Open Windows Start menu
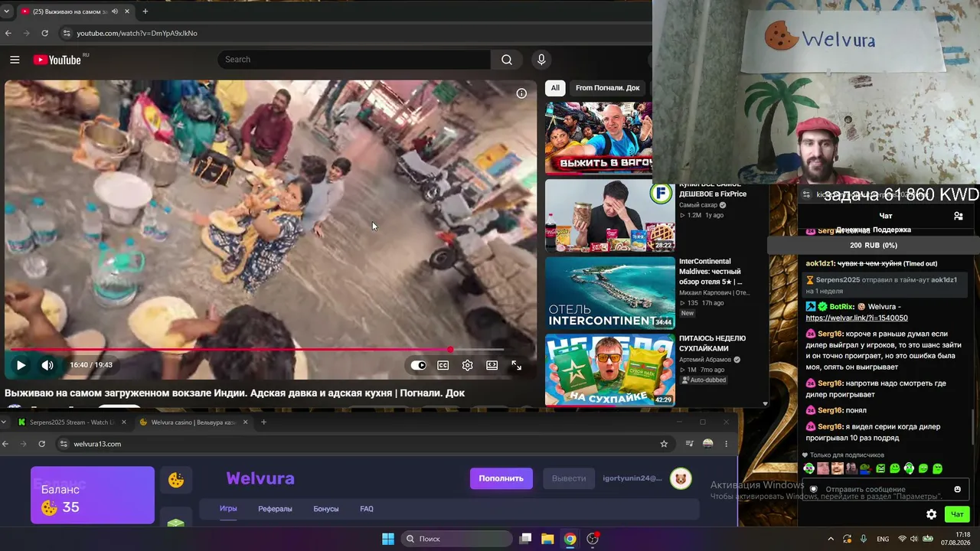The height and width of the screenshot is (551, 980). (388, 539)
